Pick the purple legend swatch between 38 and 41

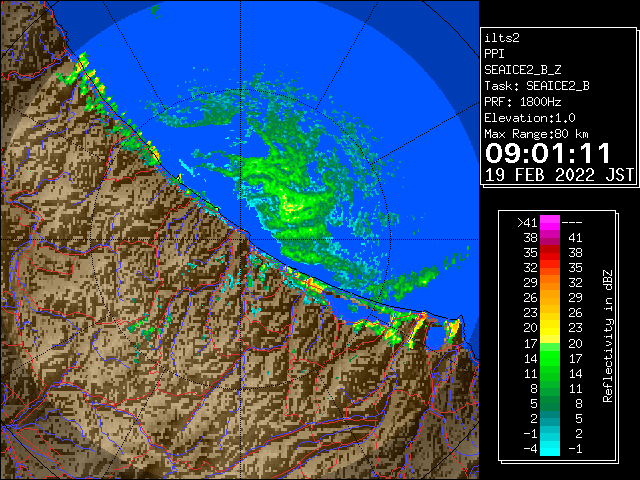tap(550, 238)
